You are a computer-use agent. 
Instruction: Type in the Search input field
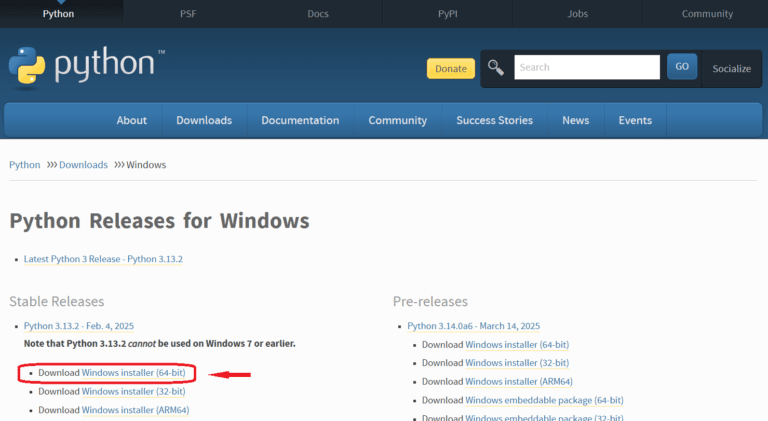pyautogui.click(x=586, y=67)
